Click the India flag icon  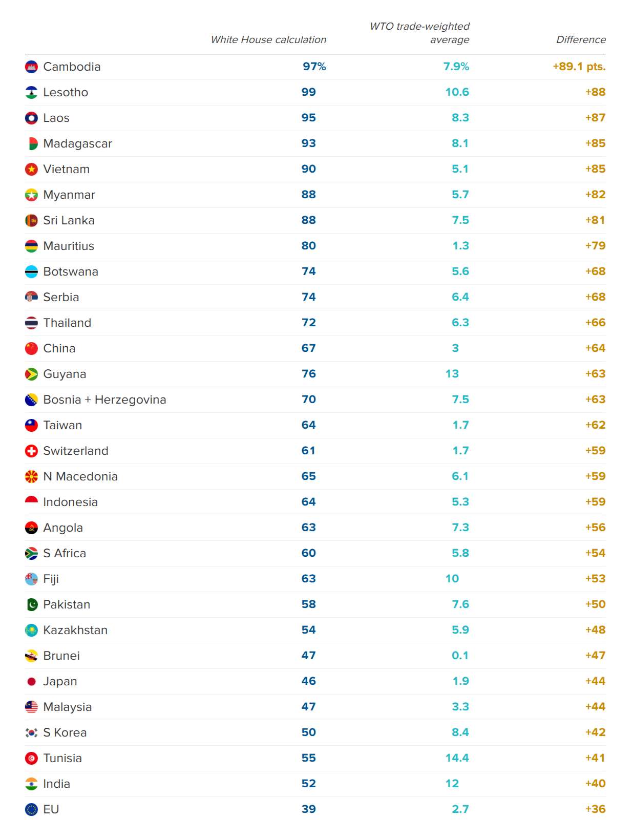click(x=31, y=784)
